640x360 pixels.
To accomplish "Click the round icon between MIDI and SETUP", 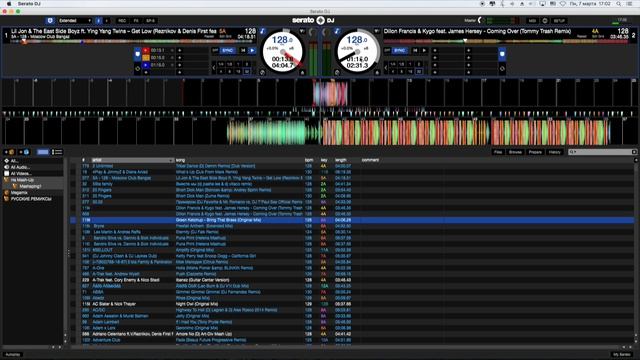I will click(545, 21).
